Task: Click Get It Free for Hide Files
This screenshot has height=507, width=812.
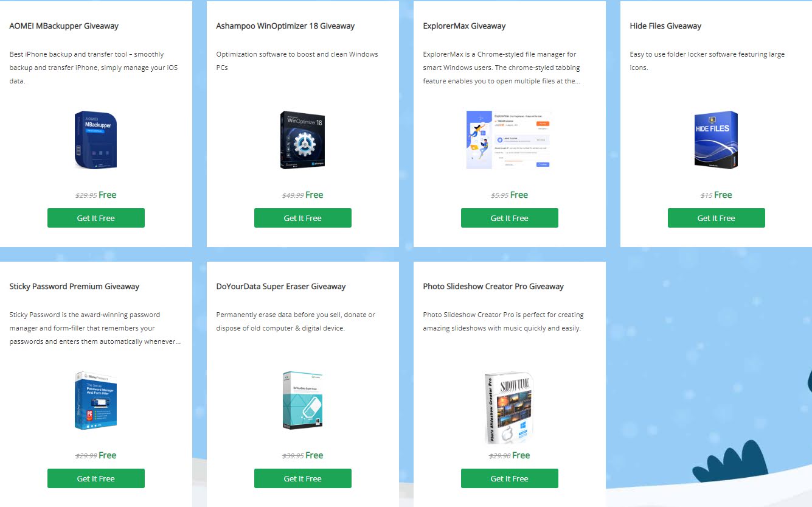Action: [x=717, y=218]
